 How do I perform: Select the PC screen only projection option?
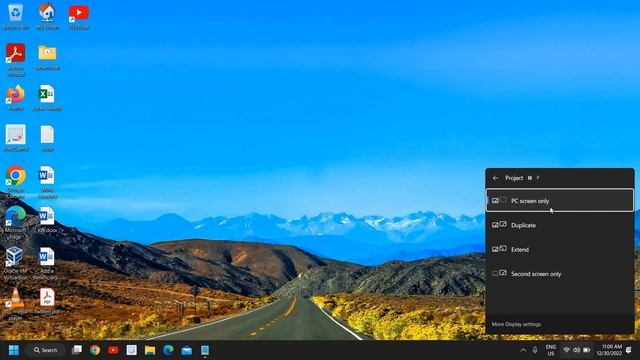point(560,200)
